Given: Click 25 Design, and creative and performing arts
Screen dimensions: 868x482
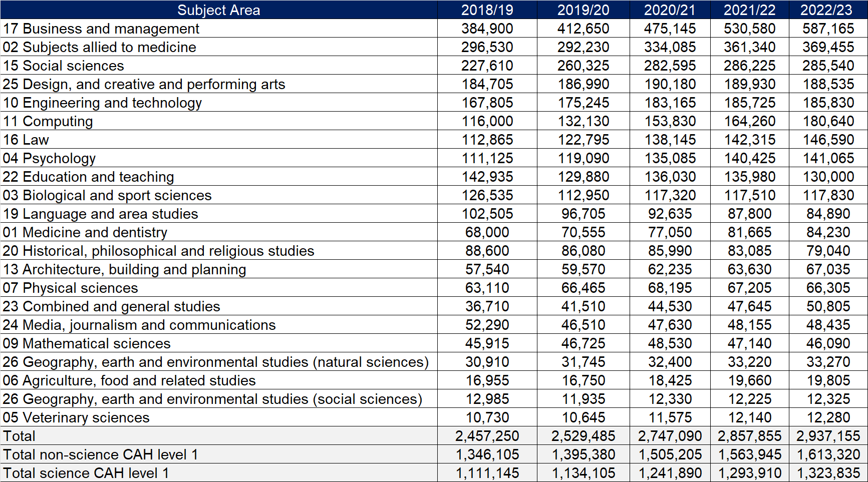Looking at the screenshot, I should (144, 84).
